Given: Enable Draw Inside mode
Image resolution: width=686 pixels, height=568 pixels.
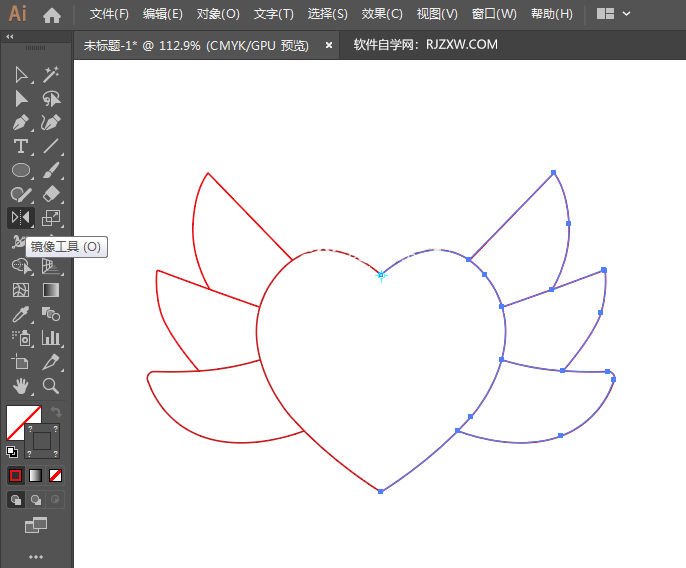Looking at the screenshot, I should coord(55,499).
